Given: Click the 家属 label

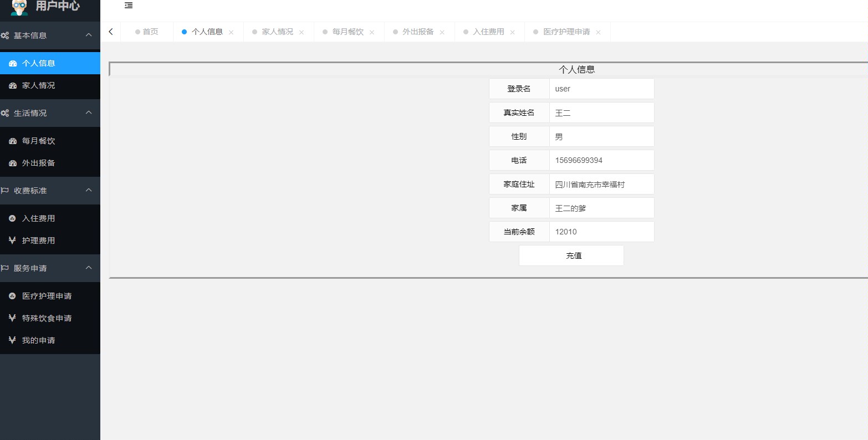Looking at the screenshot, I should point(519,208).
